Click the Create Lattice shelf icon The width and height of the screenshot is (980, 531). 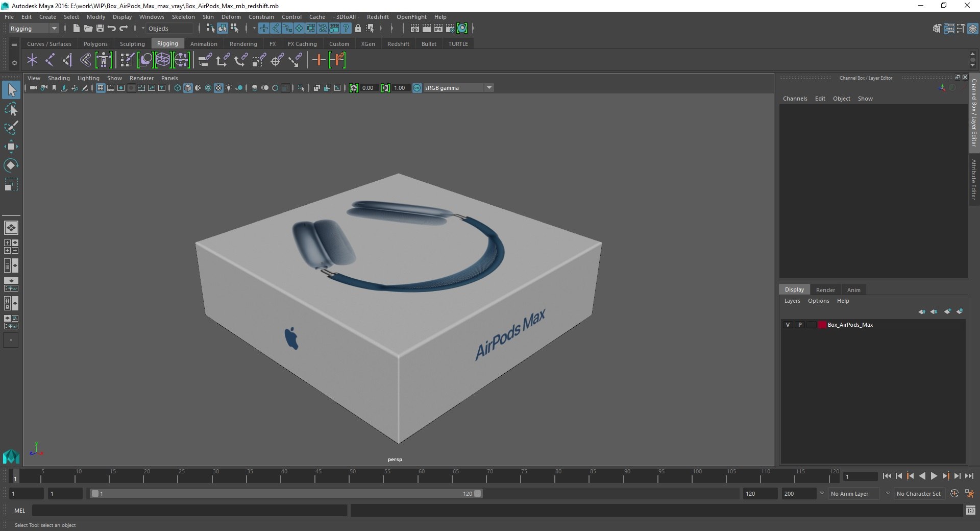163,60
